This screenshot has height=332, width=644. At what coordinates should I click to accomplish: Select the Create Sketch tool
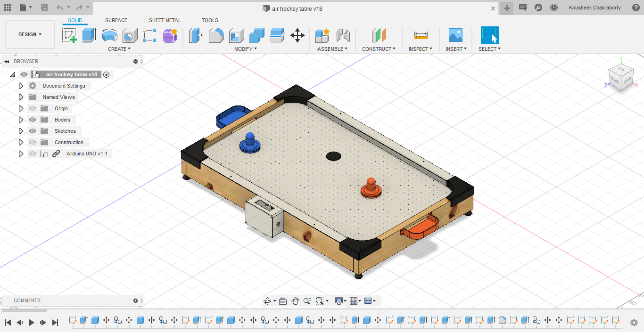coord(69,35)
